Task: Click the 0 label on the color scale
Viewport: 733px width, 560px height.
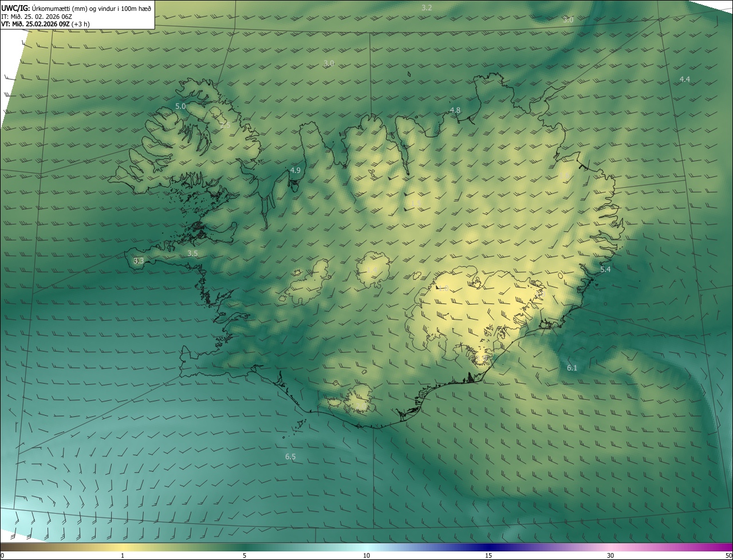Action: tap(2, 556)
